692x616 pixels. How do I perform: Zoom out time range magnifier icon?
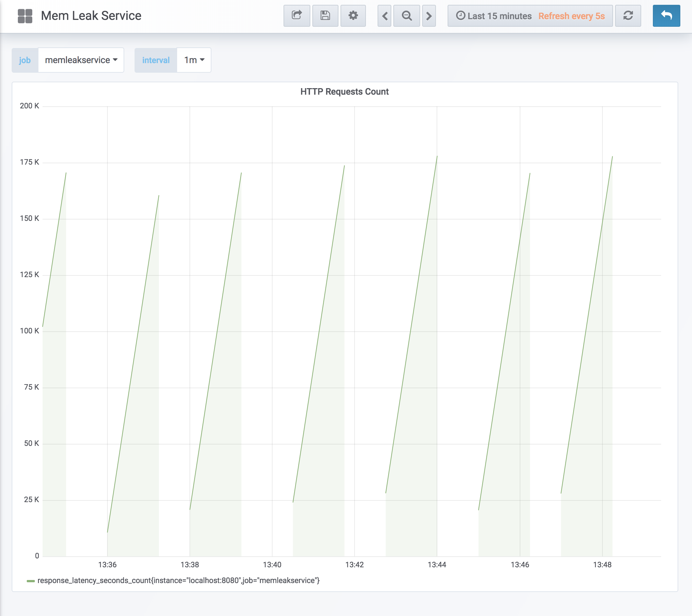[407, 16]
